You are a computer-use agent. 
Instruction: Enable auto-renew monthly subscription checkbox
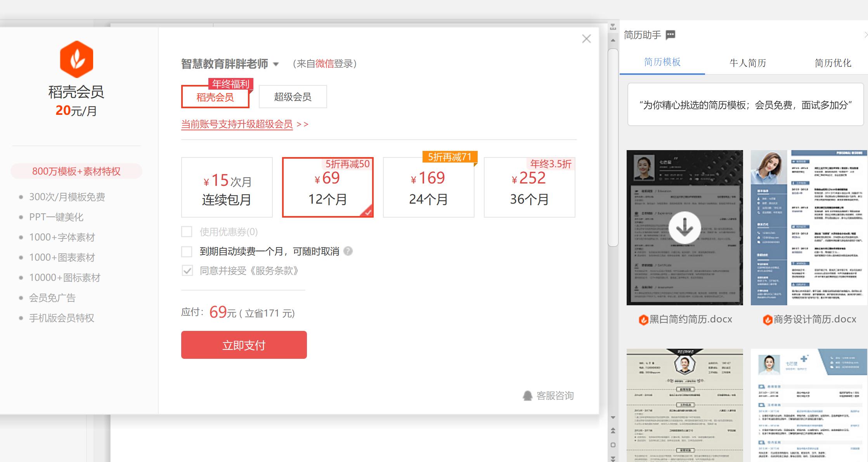tap(187, 251)
